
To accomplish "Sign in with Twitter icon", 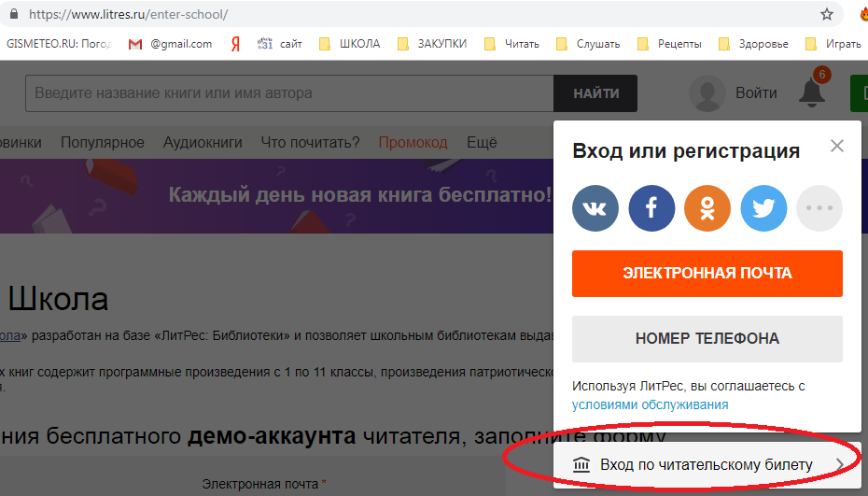I will 763,208.
